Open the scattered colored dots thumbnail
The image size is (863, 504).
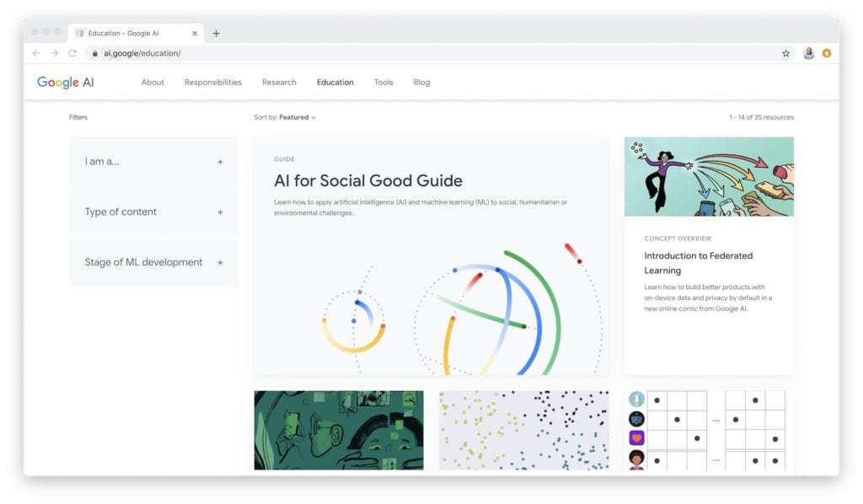[x=524, y=431]
